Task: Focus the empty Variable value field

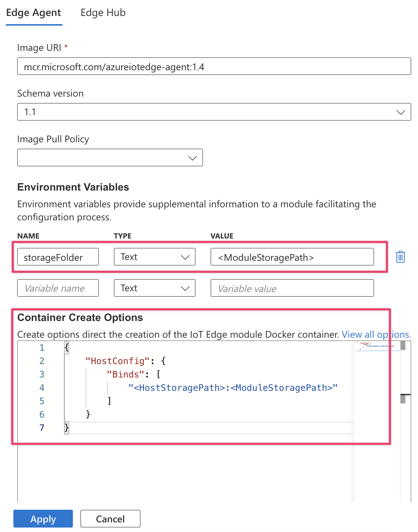Action: point(292,288)
